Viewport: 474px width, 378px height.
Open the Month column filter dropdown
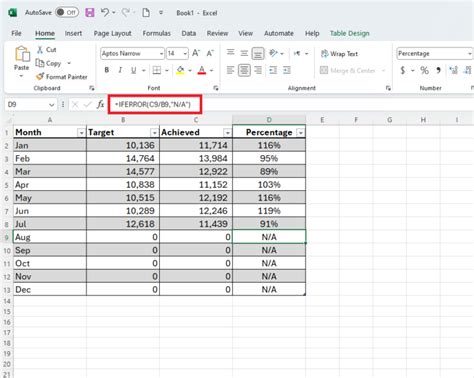[81, 133]
